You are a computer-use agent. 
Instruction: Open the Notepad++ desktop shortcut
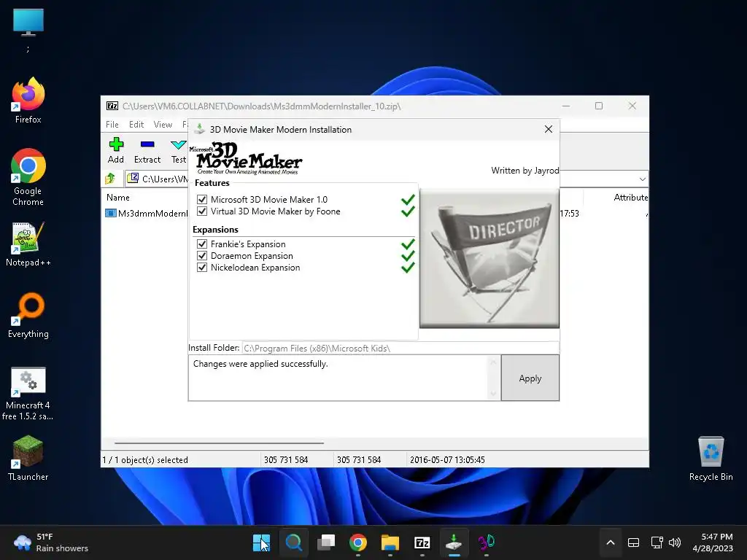pyautogui.click(x=28, y=244)
